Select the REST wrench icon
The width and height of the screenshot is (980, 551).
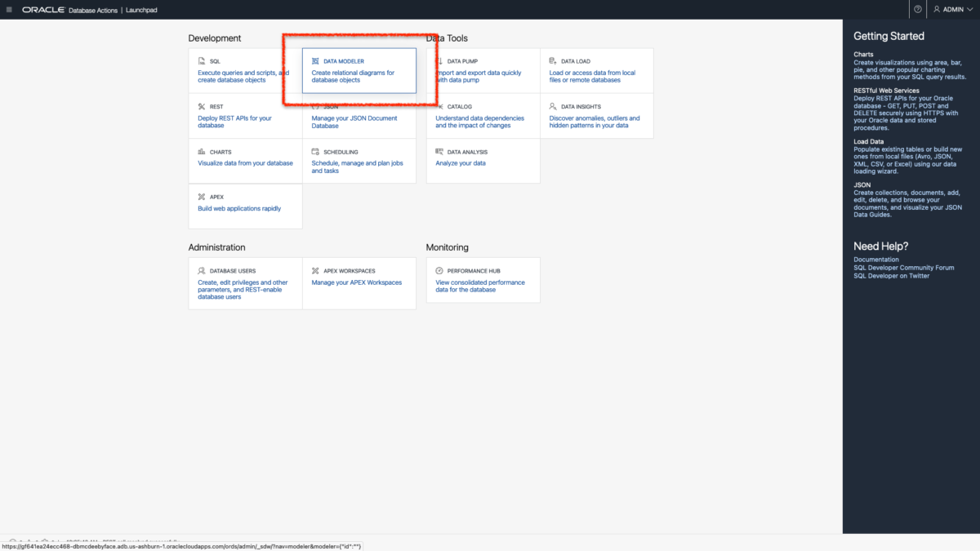coord(203,106)
